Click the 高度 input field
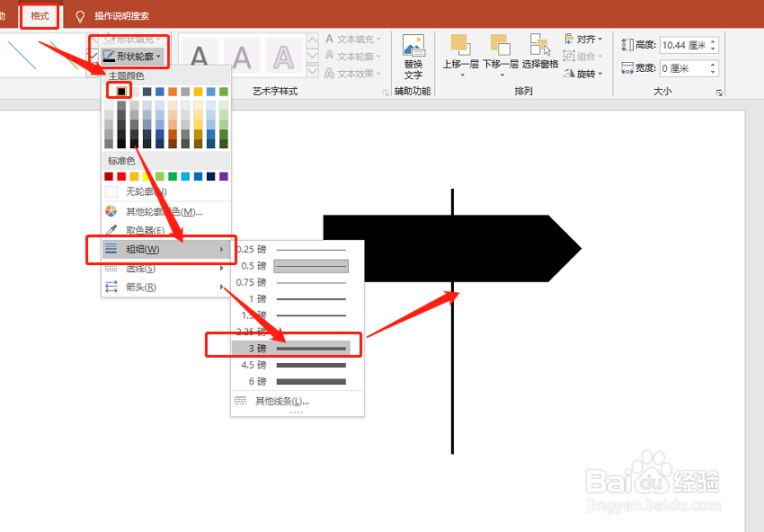This screenshot has width=764, height=532. coord(684,45)
